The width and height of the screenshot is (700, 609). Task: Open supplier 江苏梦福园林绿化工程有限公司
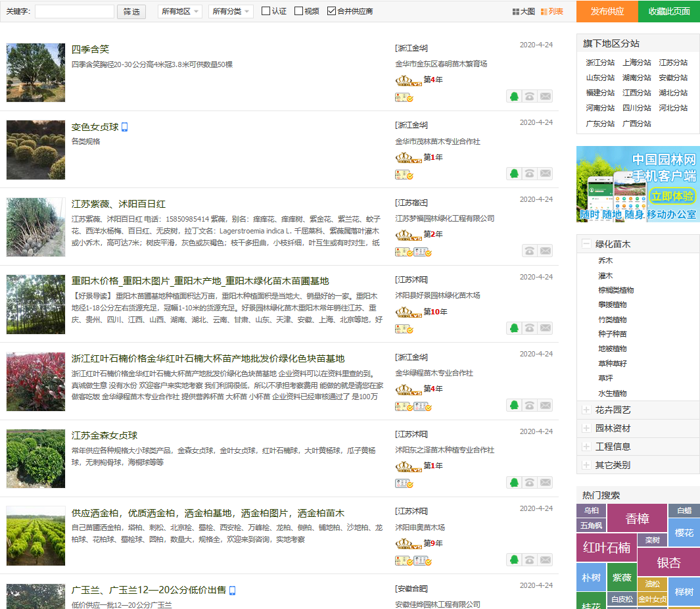point(444,218)
